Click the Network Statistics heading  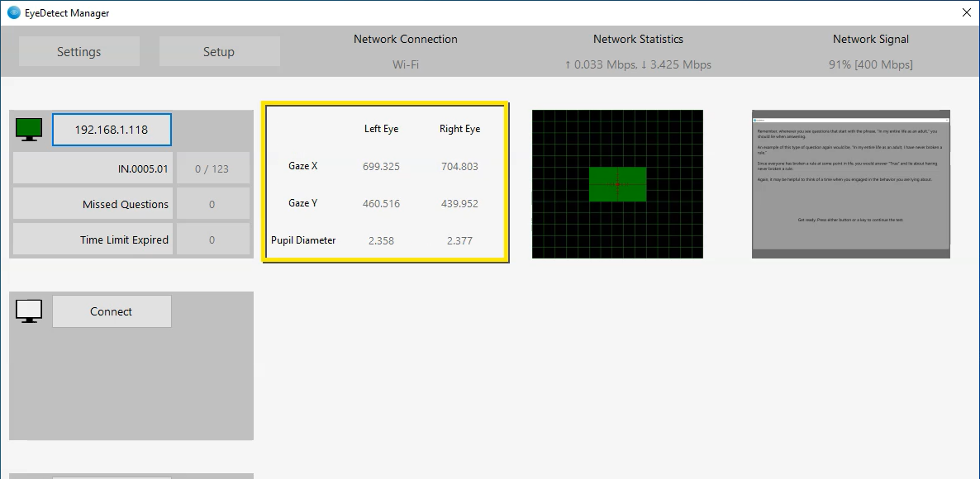coord(638,39)
